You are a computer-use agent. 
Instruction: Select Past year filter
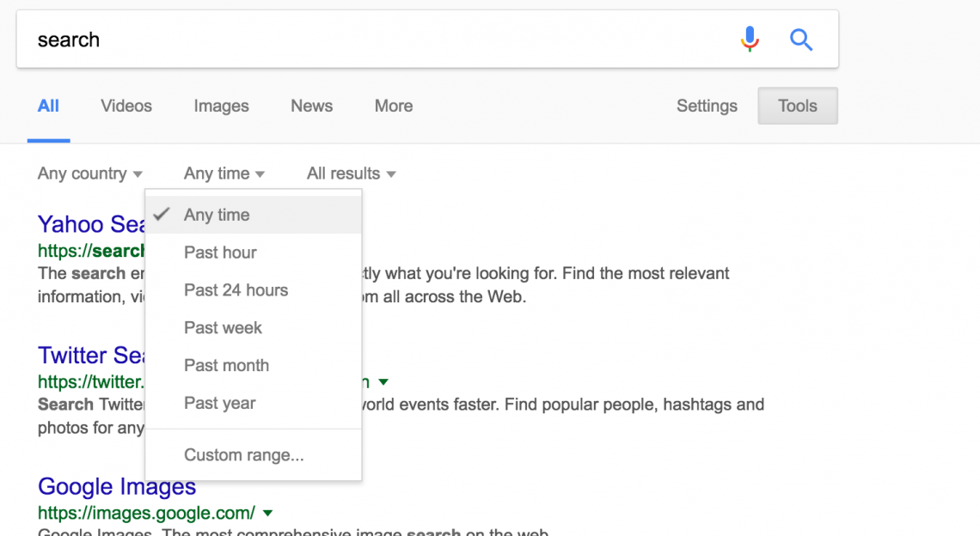click(x=219, y=403)
